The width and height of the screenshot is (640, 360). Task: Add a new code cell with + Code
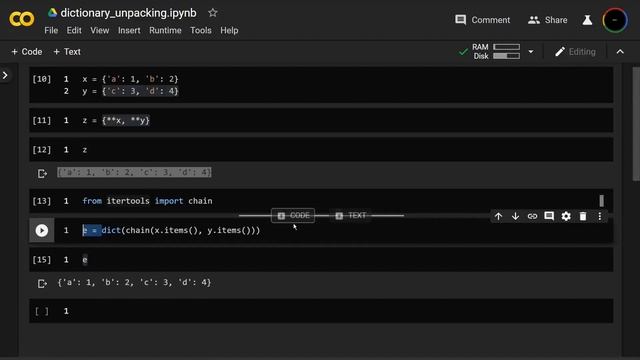[27, 52]
